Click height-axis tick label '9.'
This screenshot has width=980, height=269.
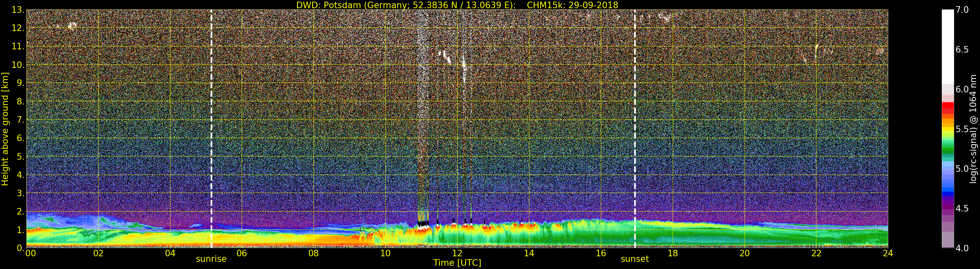pos(21,83)
